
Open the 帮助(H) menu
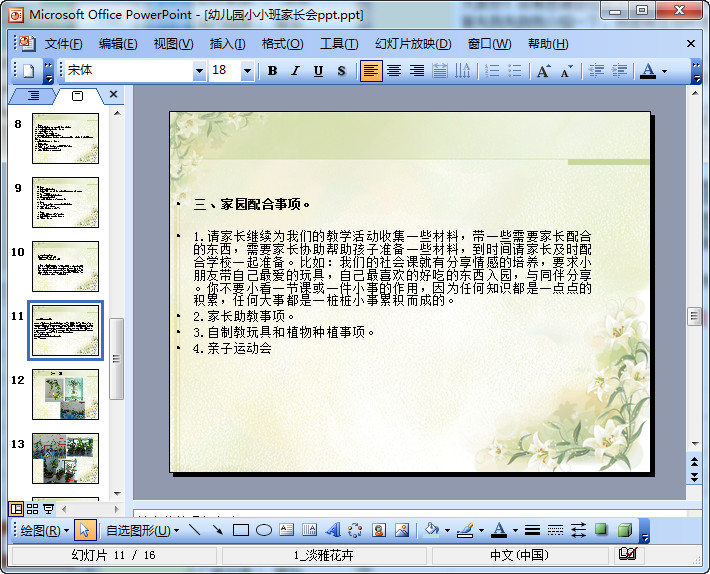click(548, 44)
